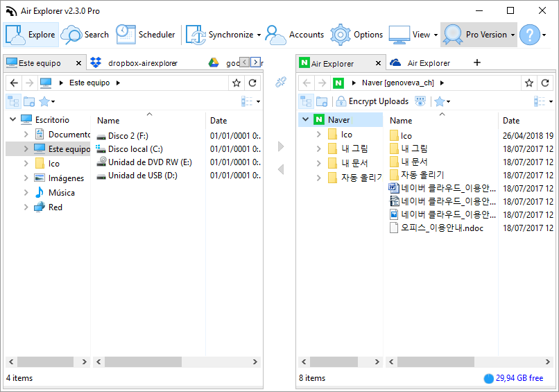This screenshot has width=559, height=392.
Task: Expand the Documentos tree node
Action: point(26,134)
